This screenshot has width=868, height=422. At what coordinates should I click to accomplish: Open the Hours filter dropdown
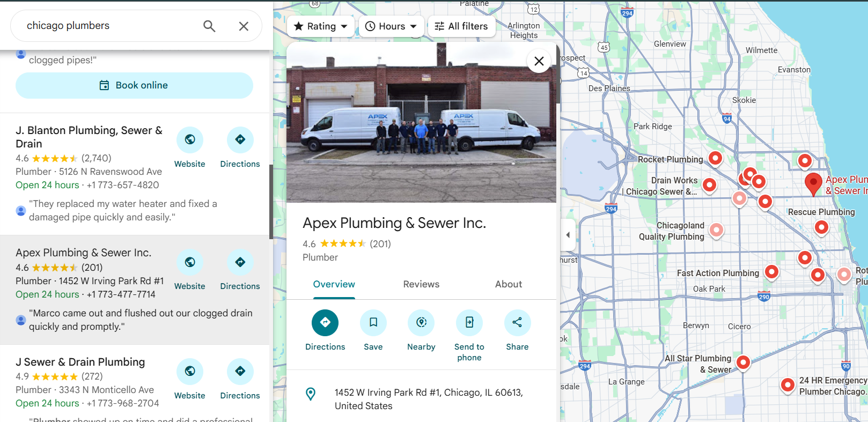click(x=391, y=26)
